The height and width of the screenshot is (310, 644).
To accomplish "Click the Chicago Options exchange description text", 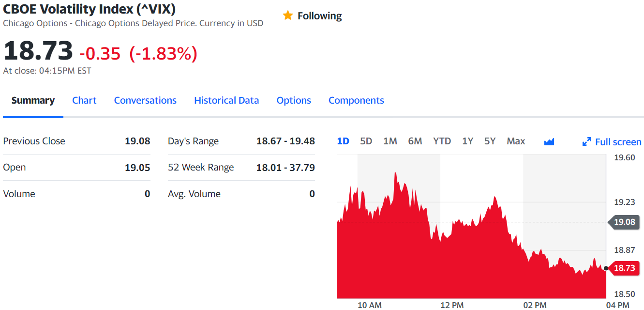I will tap(133, 23).
